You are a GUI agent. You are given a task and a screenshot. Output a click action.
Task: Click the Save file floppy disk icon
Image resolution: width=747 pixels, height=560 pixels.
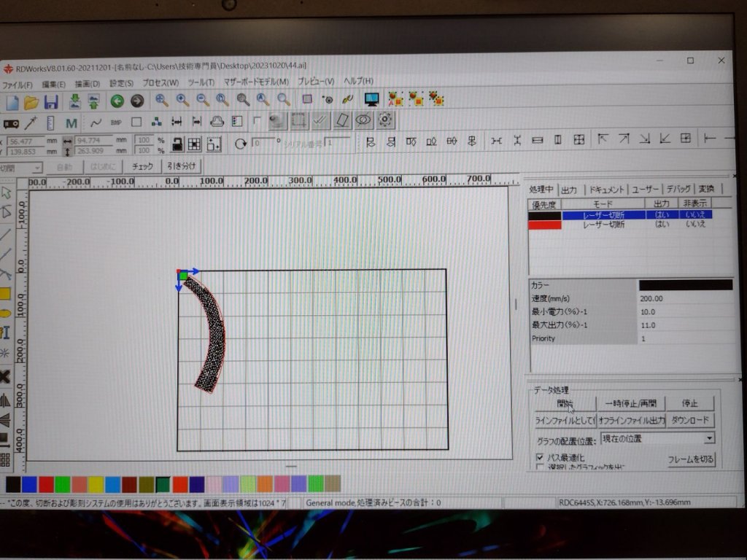51,101
